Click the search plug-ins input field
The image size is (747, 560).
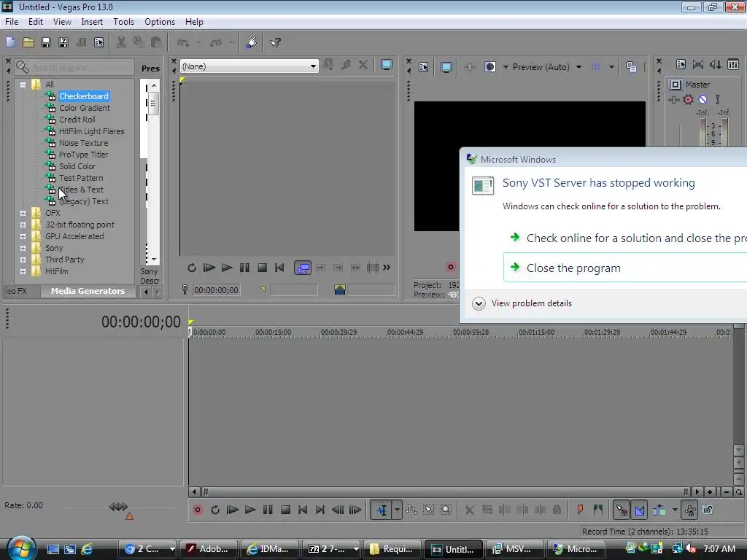coord(74,68)
